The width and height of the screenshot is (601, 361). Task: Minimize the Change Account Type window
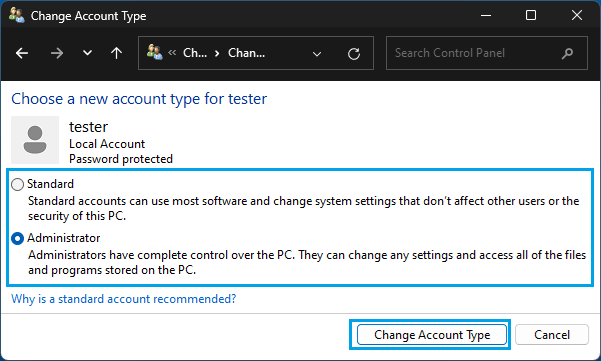point(486,15)
